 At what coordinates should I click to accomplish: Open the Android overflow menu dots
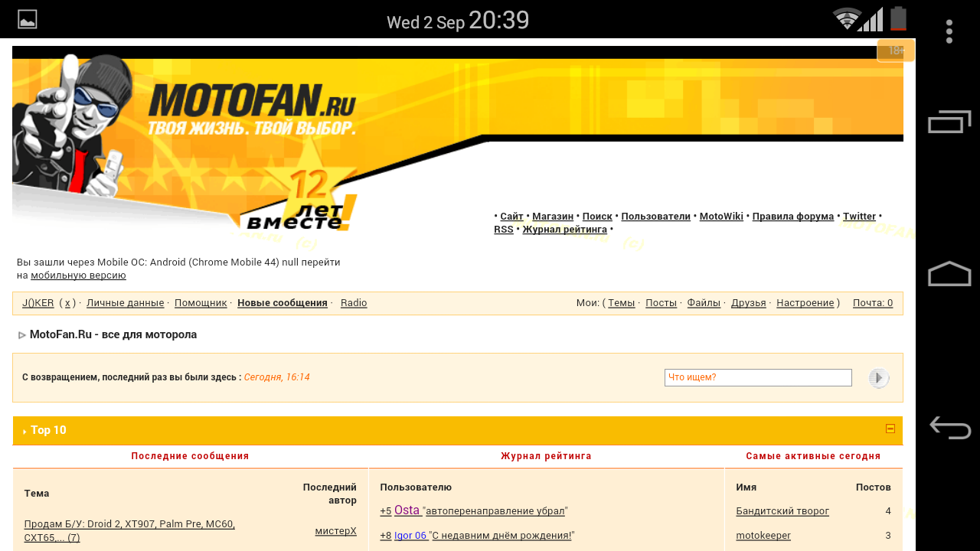click(949, 31)
